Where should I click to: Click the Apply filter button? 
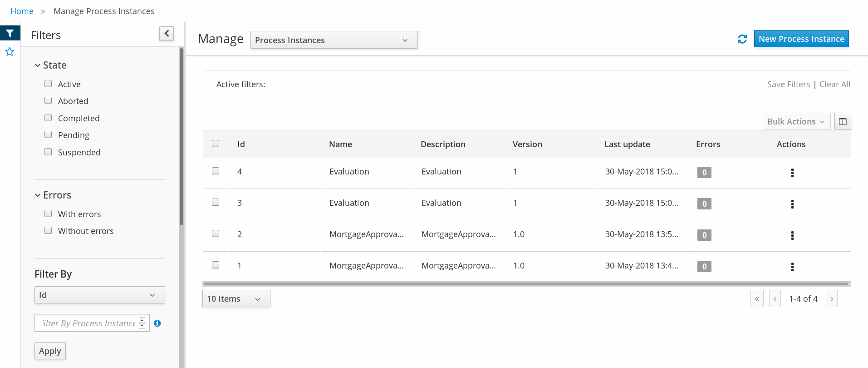click(x=50, y=351)
